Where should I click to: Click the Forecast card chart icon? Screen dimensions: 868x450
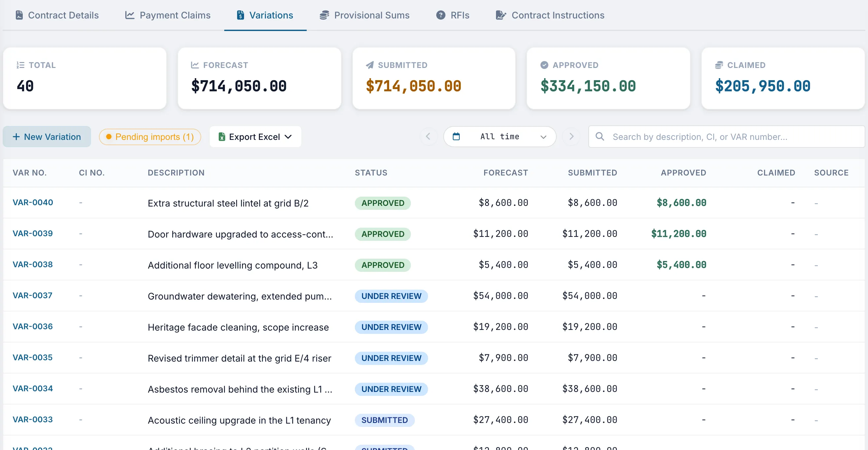(195, 65)
